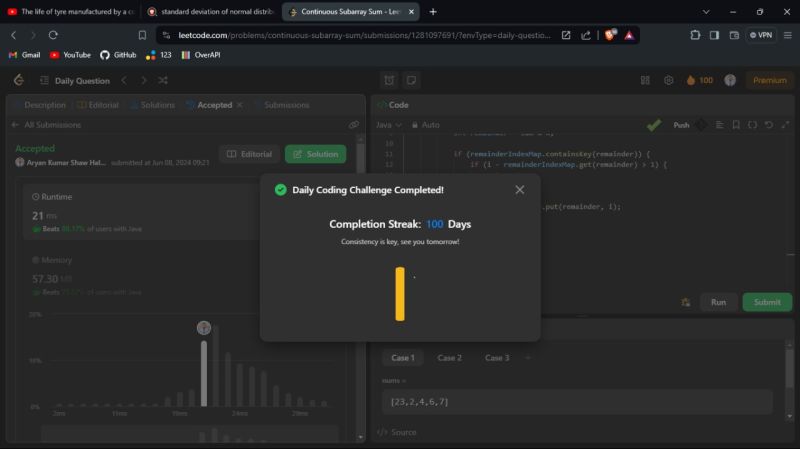Open the extensions puzzle icon
The height and width of the screenshot is (449, 800).
coord(695,35)
